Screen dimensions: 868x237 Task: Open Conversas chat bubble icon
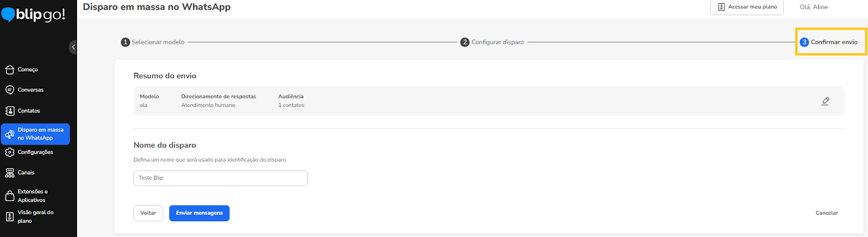pos(9,90)
